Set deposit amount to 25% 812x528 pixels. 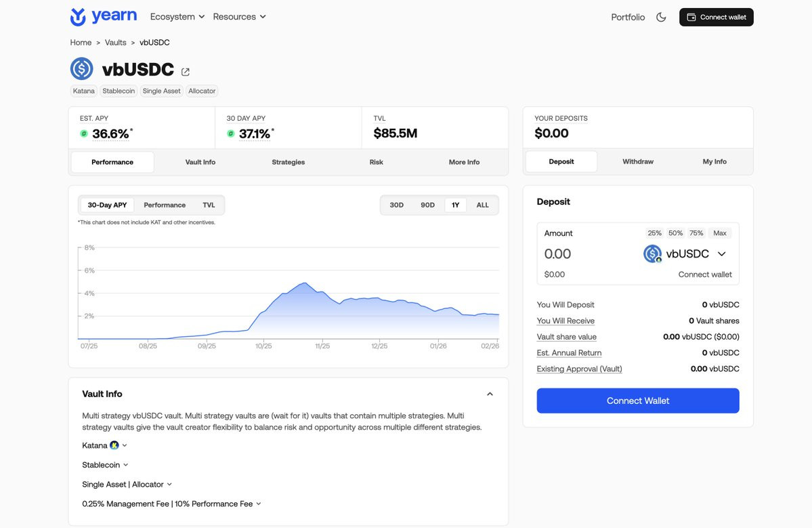click(x=655, y=233)
